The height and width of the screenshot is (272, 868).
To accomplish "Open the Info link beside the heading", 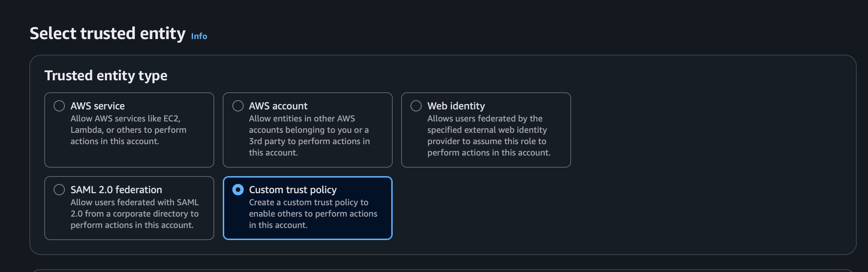I will (x=199, y=36).
